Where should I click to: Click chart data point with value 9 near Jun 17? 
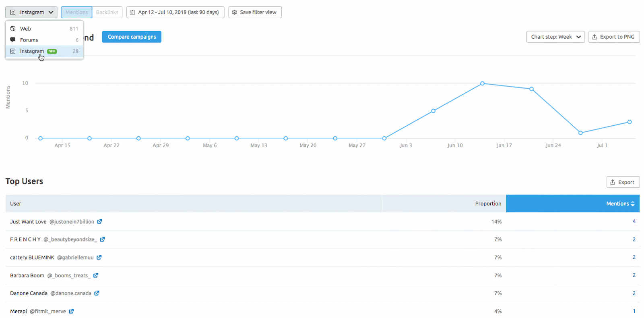click(531, 89)
